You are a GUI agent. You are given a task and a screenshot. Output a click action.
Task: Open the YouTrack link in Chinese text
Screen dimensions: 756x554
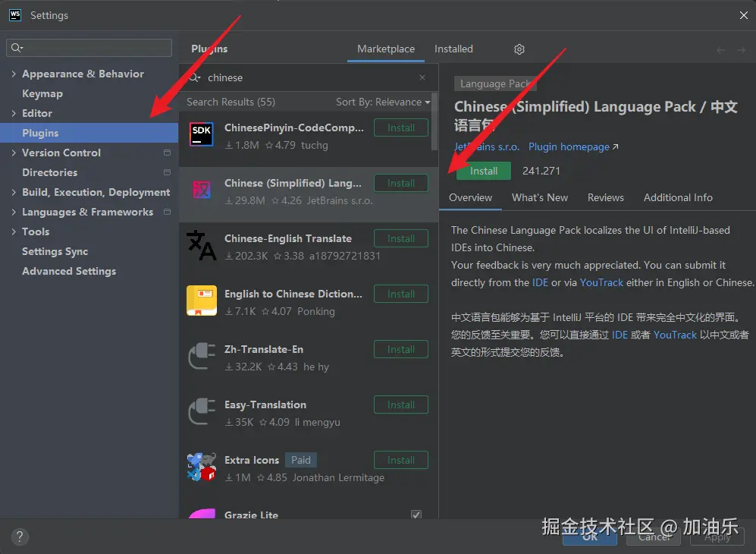click(x=675, y=335)
